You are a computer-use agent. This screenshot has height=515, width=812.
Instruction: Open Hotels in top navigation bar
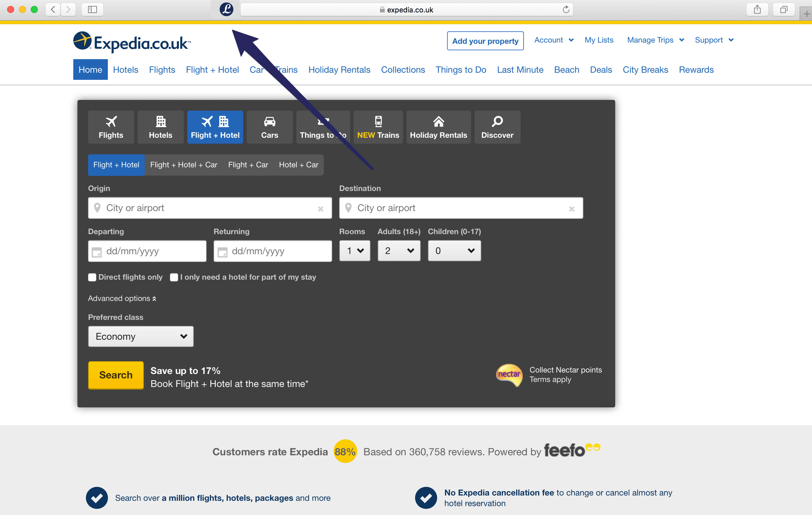point(126,69)
